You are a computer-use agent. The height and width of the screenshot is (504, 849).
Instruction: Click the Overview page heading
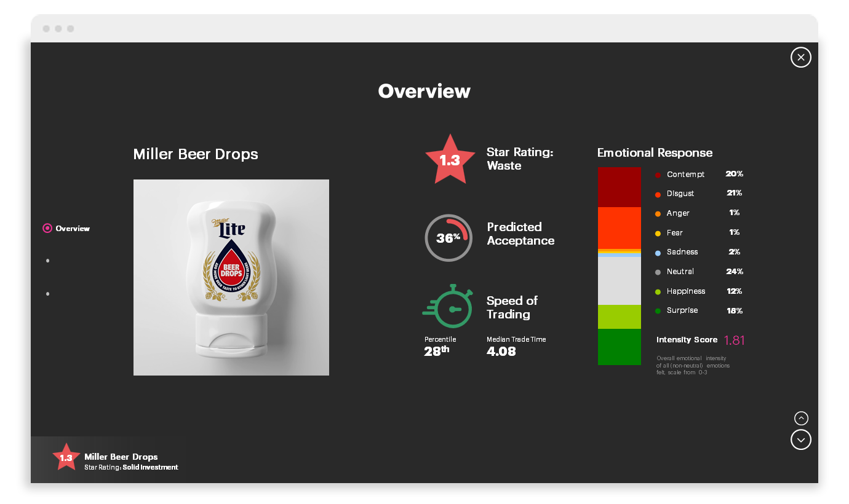tap(424, 91)
